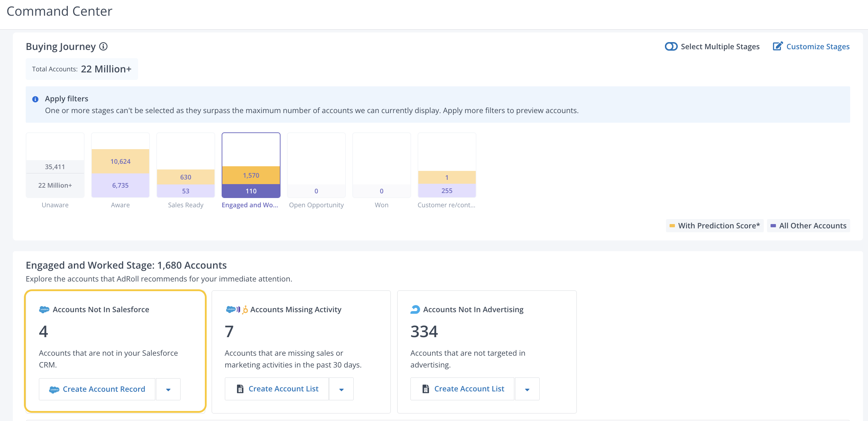
Task: Click yellow With Prediction Score legend marker
Action: 672,226
